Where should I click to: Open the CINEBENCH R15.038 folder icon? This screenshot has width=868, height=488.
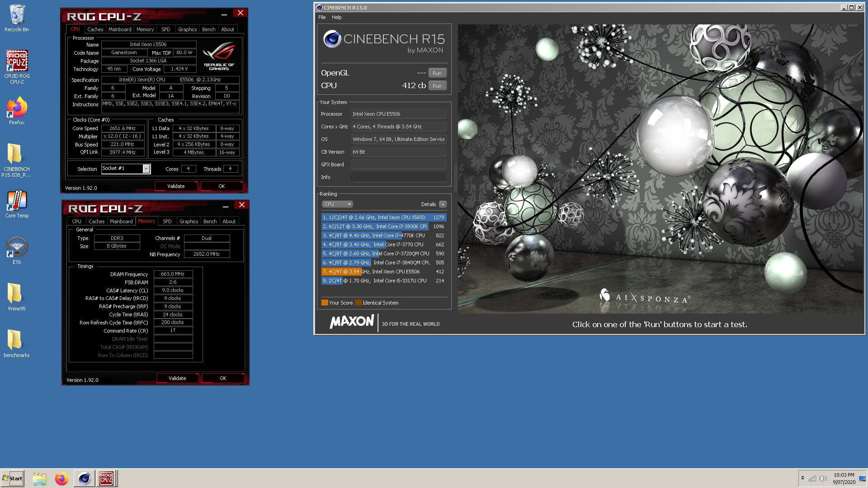[x=17, y=160]
